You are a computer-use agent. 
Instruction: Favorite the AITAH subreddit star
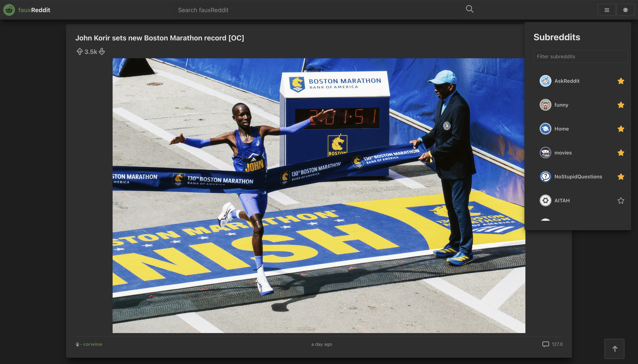(621, 200)
